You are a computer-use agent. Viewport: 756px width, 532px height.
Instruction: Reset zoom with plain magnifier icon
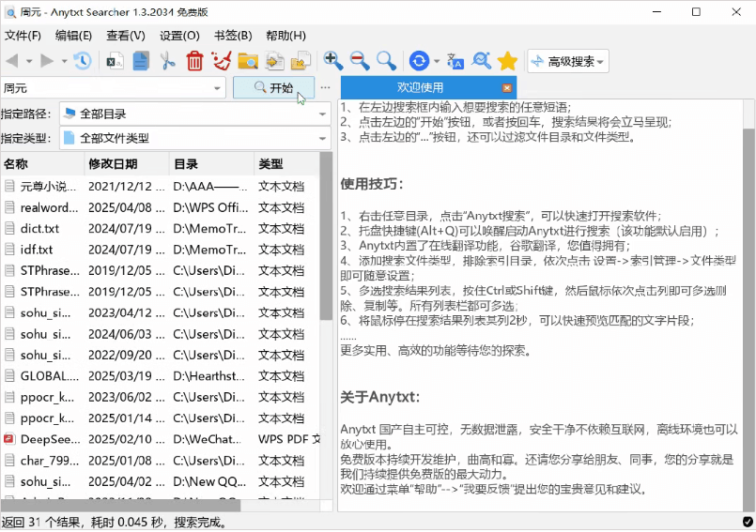tap(387, 61)
